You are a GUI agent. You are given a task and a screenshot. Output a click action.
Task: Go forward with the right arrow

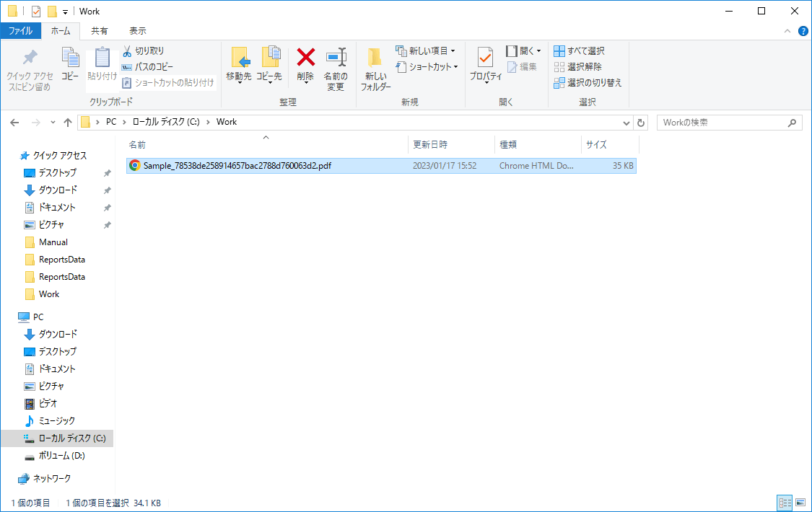(36, 123)
